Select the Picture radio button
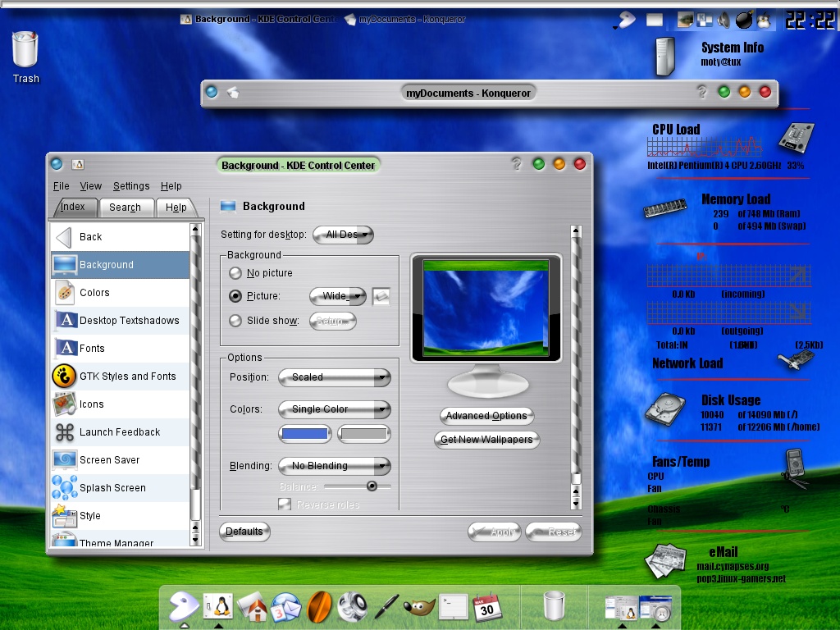This screenshot has width=840, height=630. [x=235, y=295]
